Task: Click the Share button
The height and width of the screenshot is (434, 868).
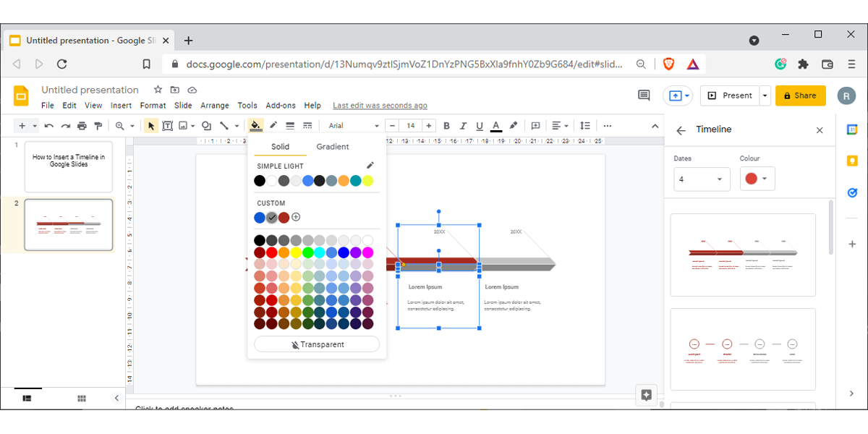Action: (800, 95)
